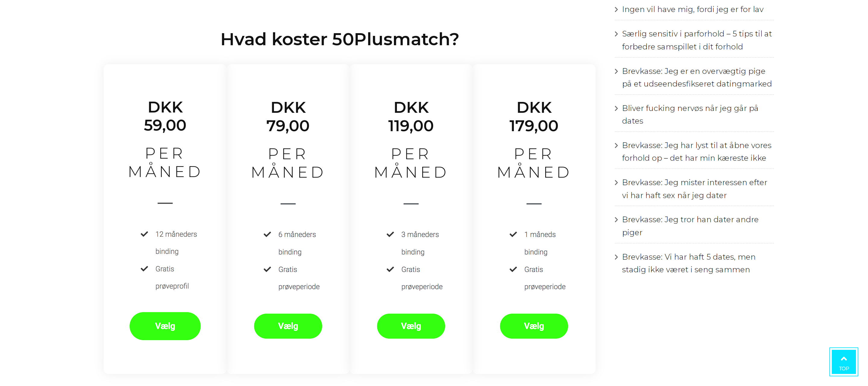Click the checkmark beside "12 måneders binding"
868x386 pixels.
point(144,234)
